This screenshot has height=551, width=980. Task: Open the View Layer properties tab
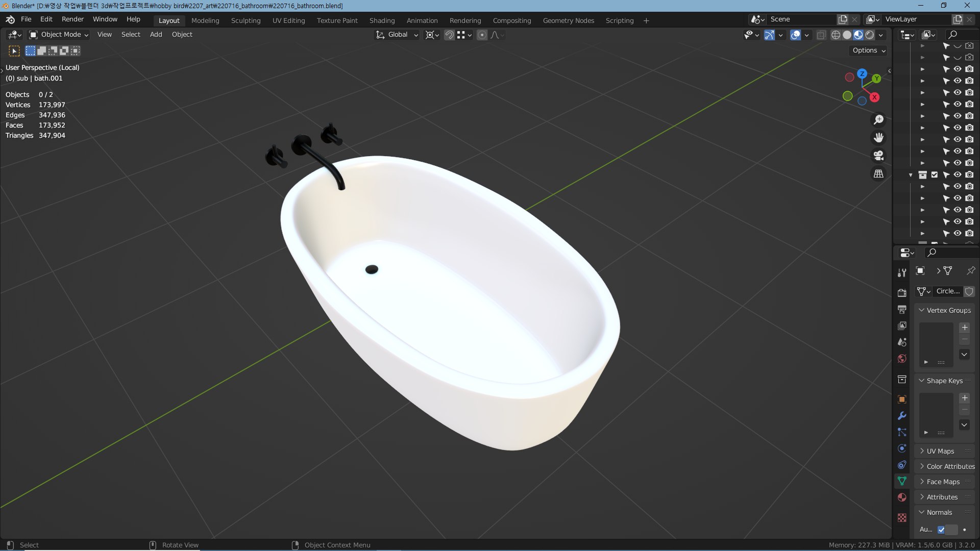point(902,325)
